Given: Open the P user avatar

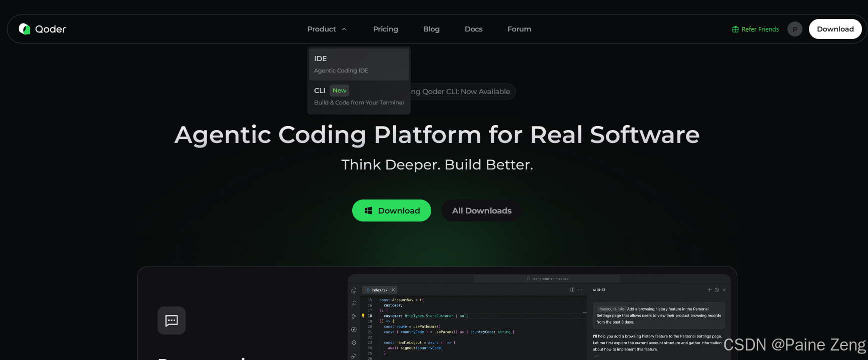Looking at the screenshot, I should click(794, 29).
